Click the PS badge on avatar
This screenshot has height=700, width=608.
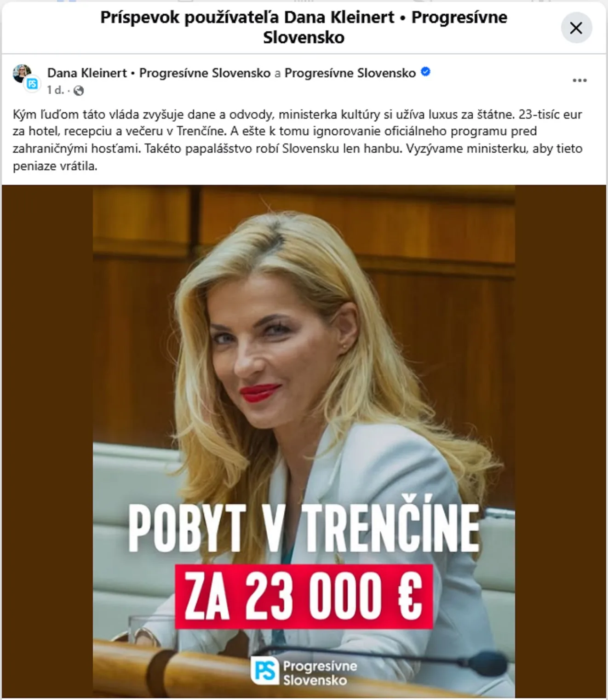pyautogui.click(x=32, y=85)
